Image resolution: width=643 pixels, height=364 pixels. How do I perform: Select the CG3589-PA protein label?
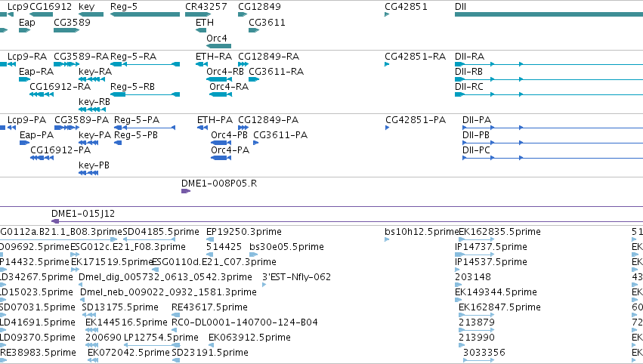[x=82, y=119]
